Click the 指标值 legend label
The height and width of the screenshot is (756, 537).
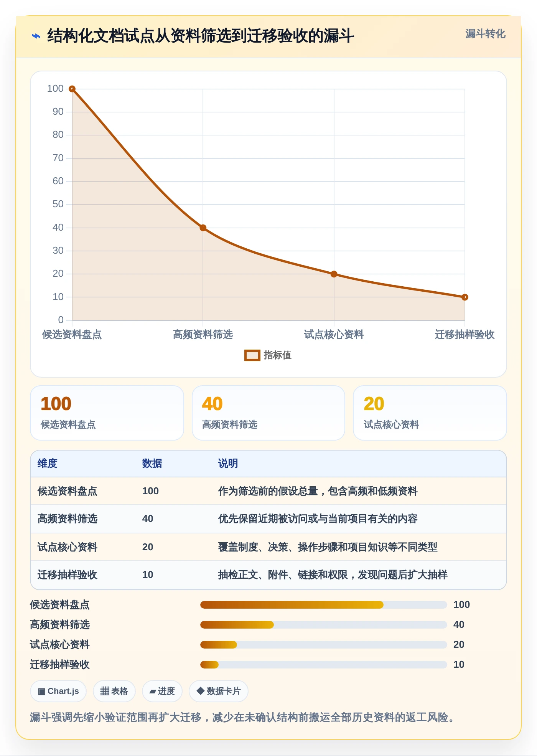278,355
